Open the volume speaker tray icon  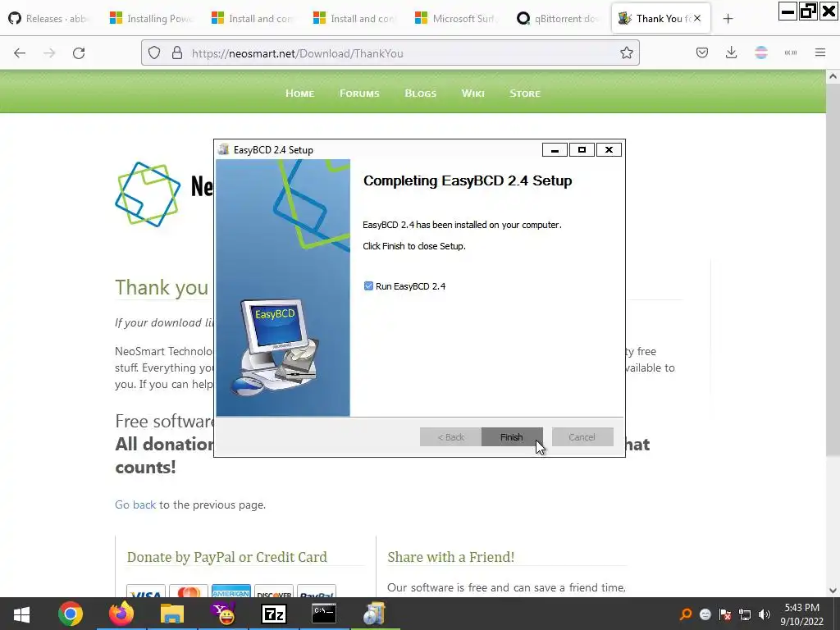pyautogui.click(x=765, y=614)
